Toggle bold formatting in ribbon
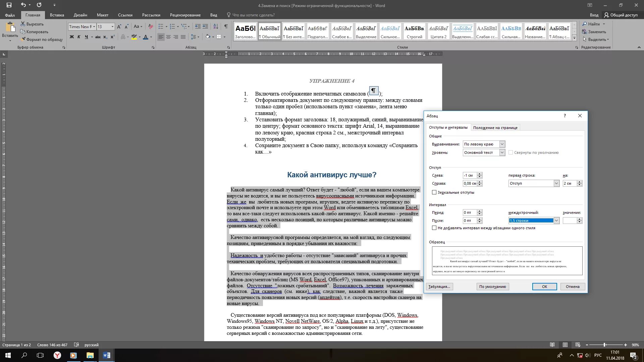Screen dimensions: 644x362 [x=71, y=37]
